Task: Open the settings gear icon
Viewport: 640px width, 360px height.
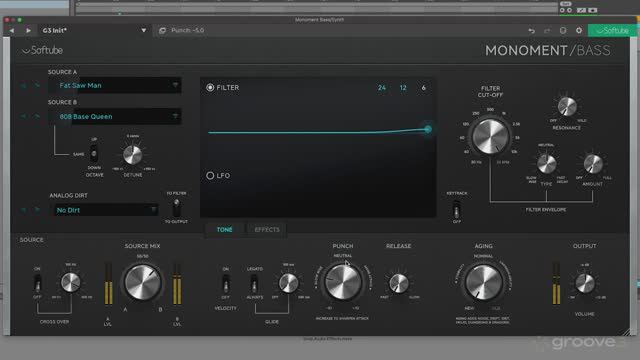Action: pyautogui.click(x=579, y=31)
